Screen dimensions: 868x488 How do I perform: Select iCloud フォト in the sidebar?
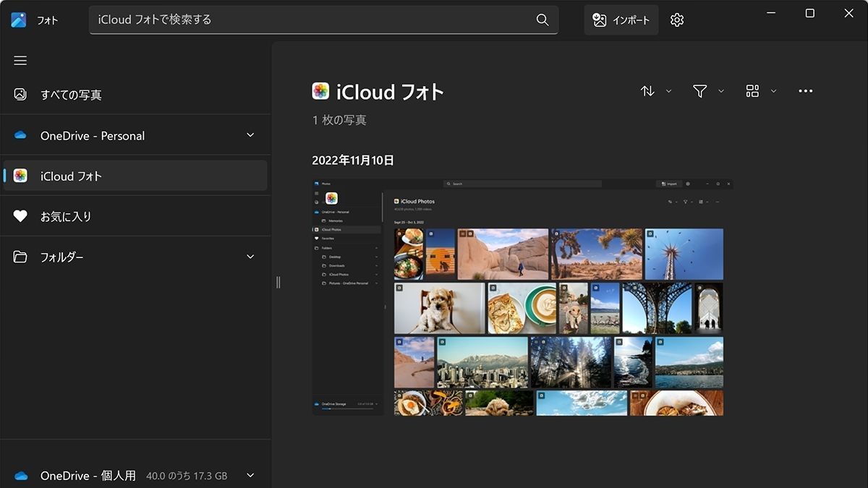(135, 176)
